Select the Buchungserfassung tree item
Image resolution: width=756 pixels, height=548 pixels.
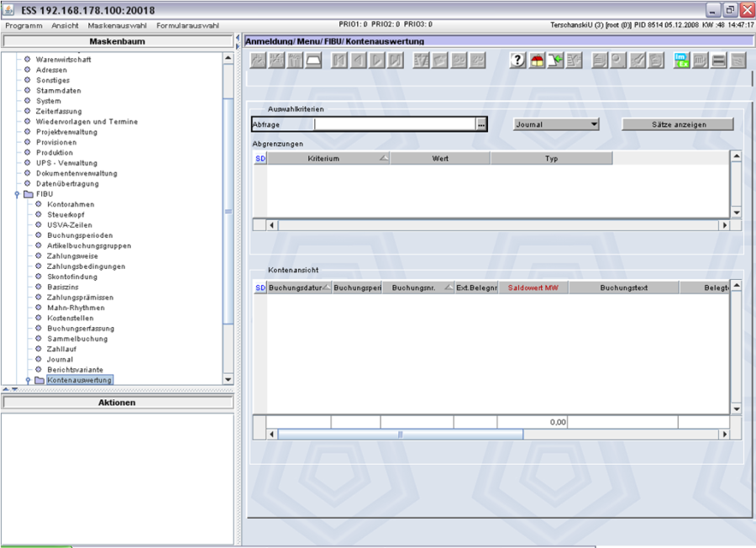coord(81,329)
